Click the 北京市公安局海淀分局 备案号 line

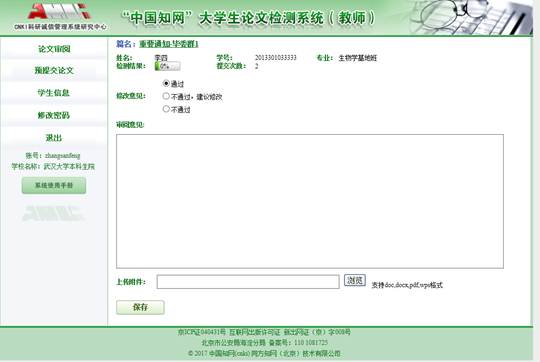click(x=264, y=343)
